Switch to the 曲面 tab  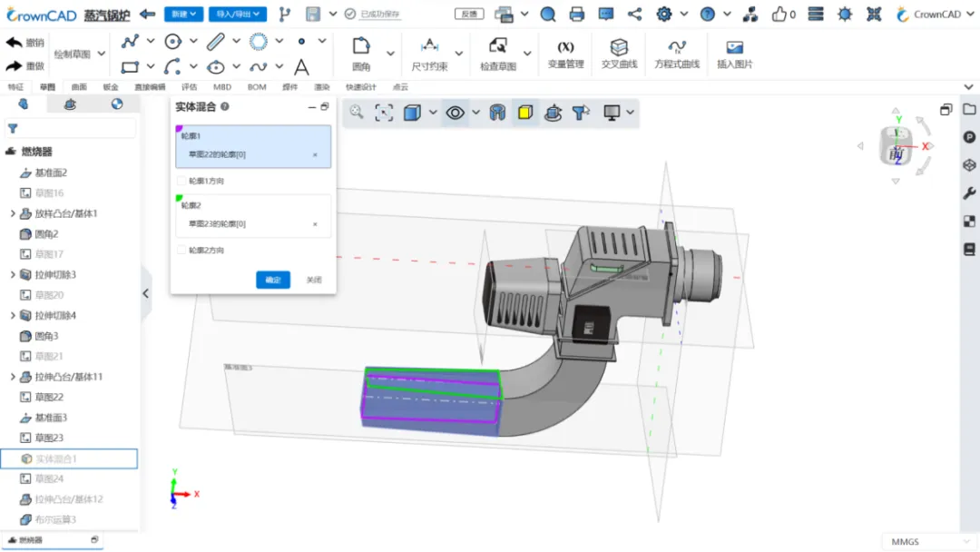click(79, 87)
